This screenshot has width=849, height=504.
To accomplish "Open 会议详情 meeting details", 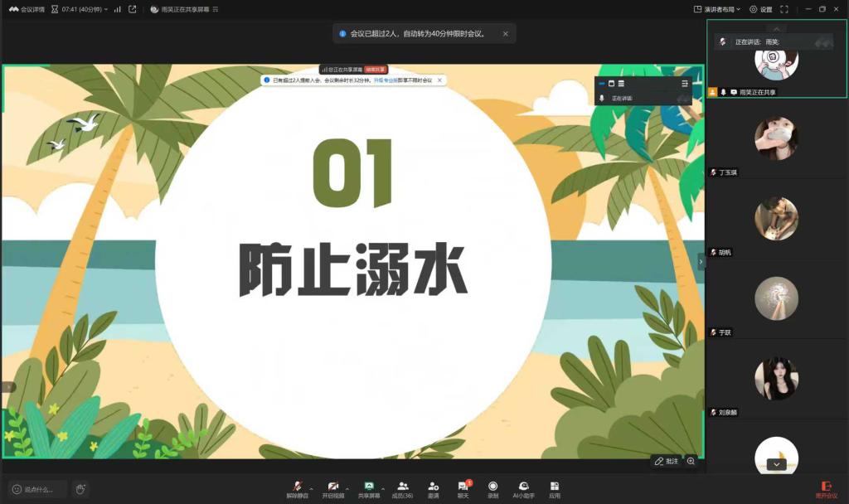I will [27, 9].
